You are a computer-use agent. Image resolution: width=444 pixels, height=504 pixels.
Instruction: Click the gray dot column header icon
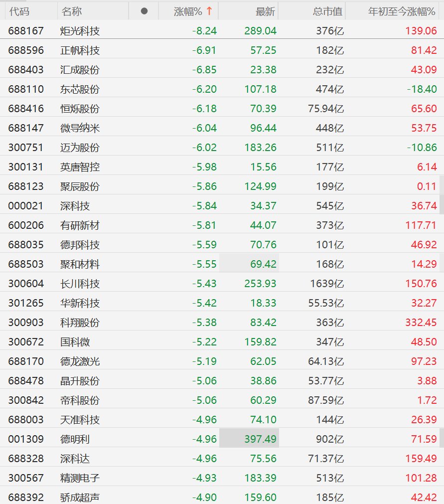(144, 11)
